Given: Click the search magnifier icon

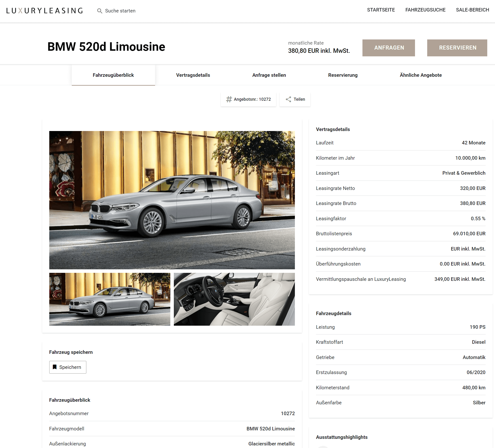Looking at the screenshot, I should (99, 11).
